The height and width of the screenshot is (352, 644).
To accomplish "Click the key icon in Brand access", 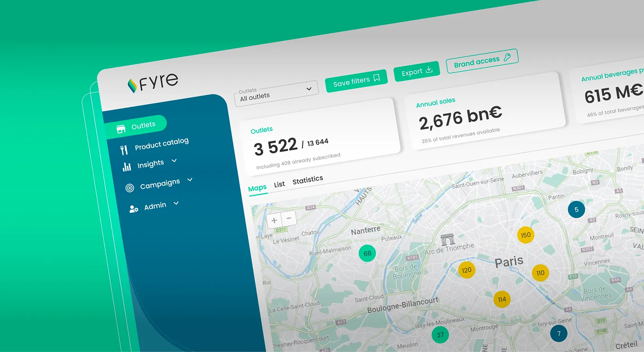I will pyautogui.click(x=507, y=57).
